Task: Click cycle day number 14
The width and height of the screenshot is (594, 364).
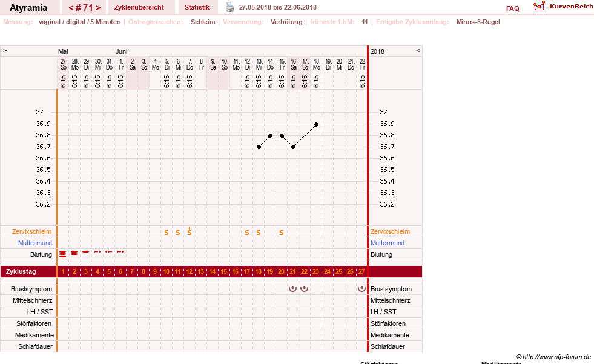Action: pos(212,271)
